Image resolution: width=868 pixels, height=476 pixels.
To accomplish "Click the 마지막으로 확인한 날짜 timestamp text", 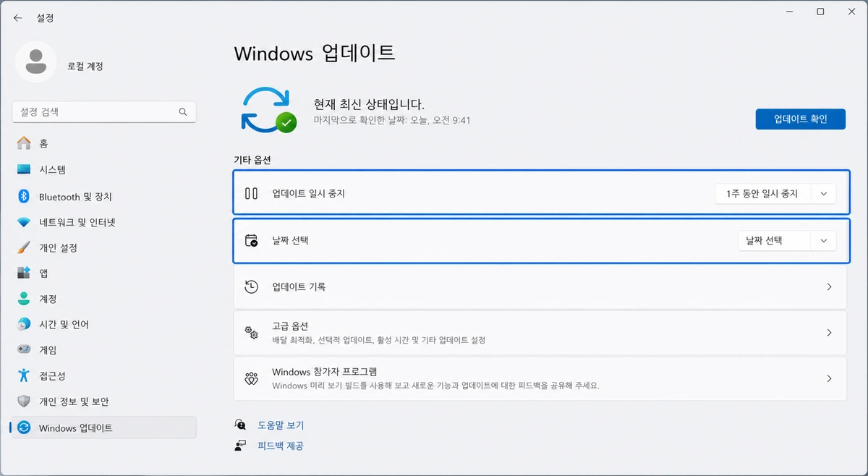I will (x=392, y=120).
